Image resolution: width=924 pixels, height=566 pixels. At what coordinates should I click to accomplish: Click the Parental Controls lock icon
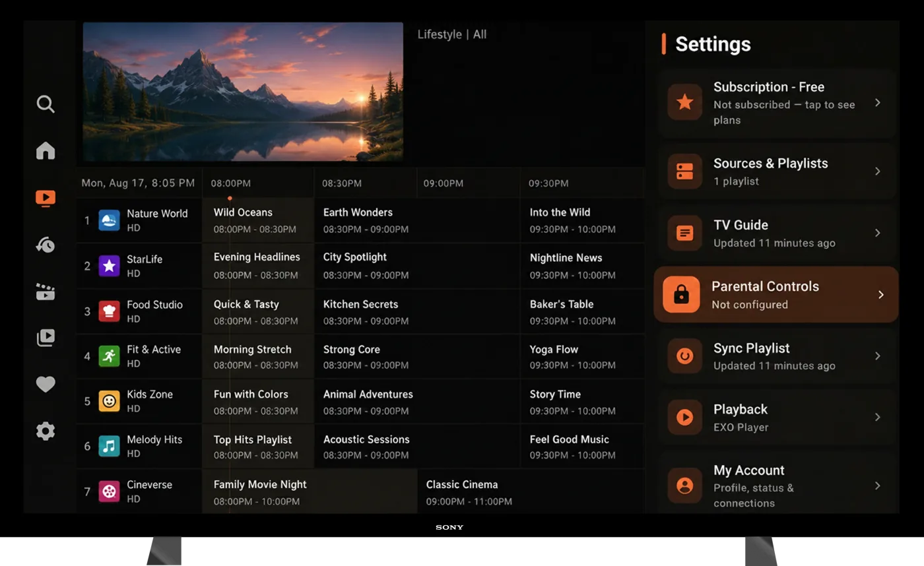681,294
